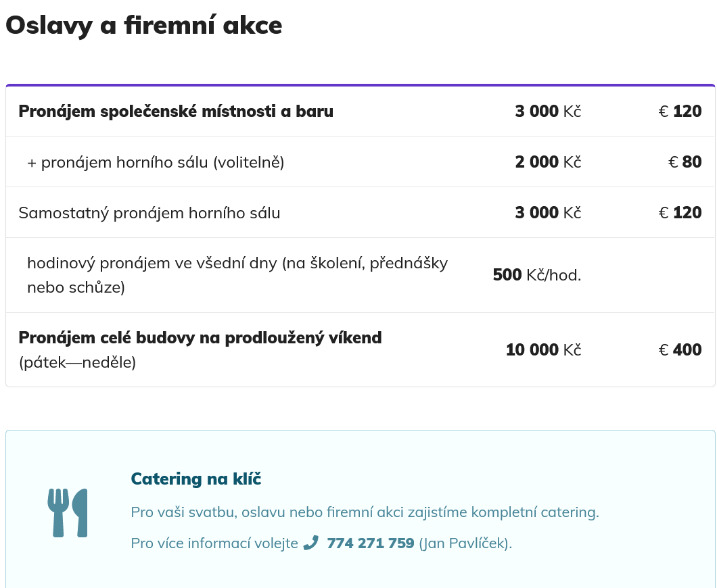Click the Oslavy a firemní akce heading
Screen dimensions: 717x588
click(144, 25)
